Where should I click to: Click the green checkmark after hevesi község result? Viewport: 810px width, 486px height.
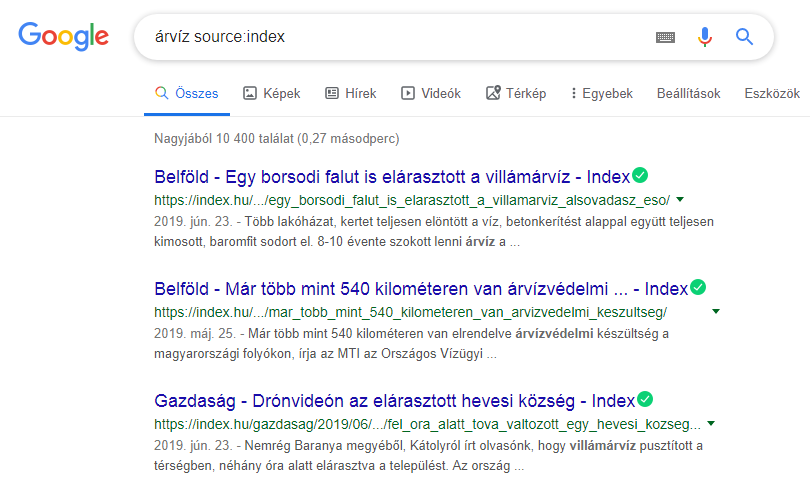click(x=645, y=399)
